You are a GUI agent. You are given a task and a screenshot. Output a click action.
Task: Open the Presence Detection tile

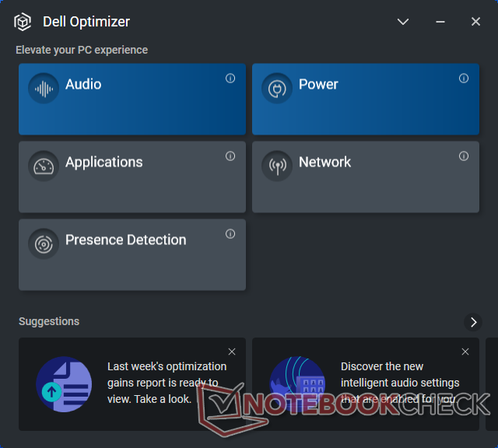[132, 254]
